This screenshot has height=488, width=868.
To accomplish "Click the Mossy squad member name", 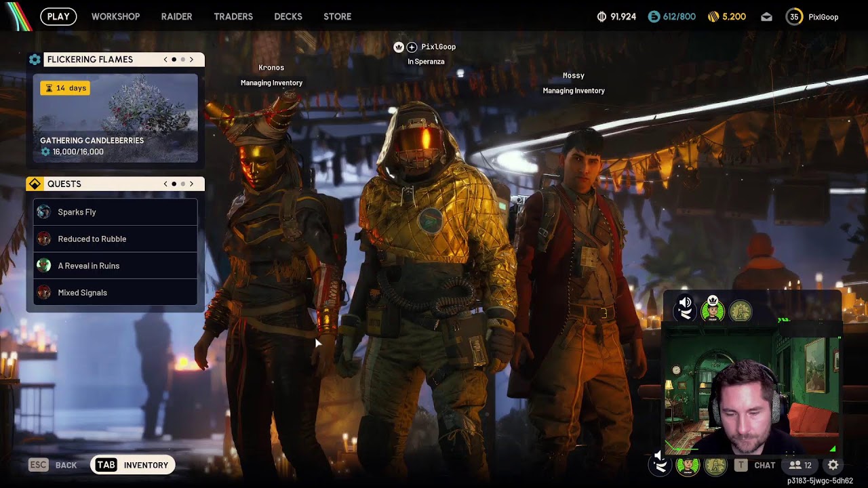I will point(574,76).
